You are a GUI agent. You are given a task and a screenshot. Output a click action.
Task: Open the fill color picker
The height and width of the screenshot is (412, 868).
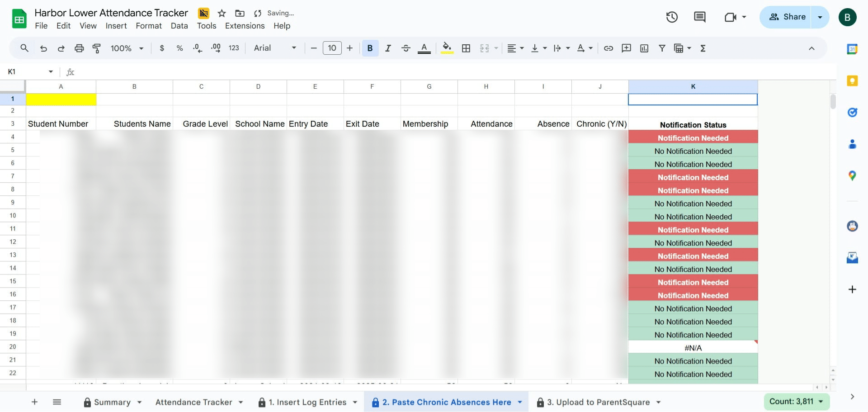[447, 48]
